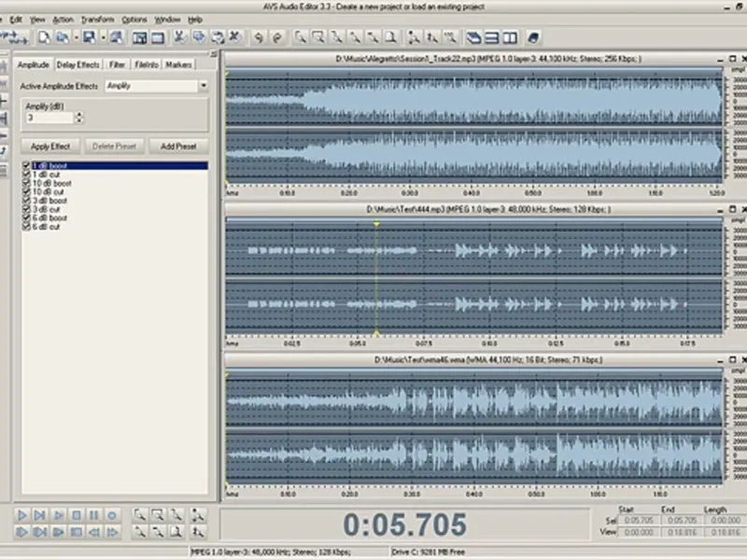Start recording with the Record button
Screen dimensions: 747x560
(111, 514)
